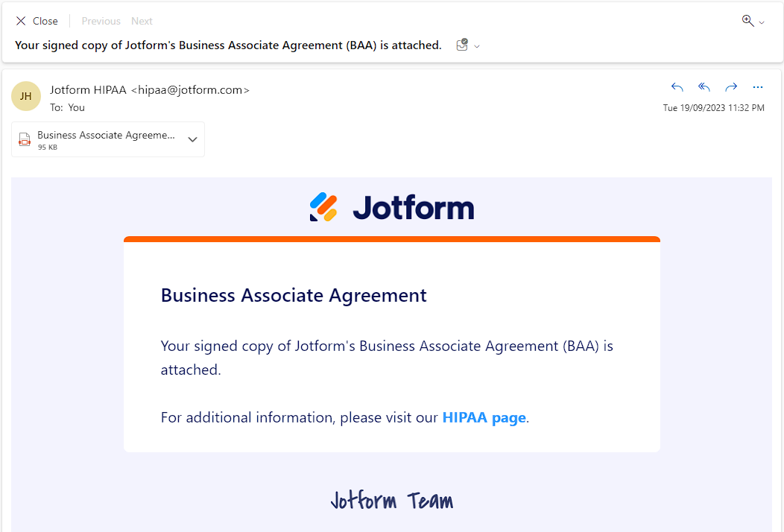Forward this Jotform HIPAA email
This screenshot has width=784, height=532.
pyautogui.click(x=731, y=87)
